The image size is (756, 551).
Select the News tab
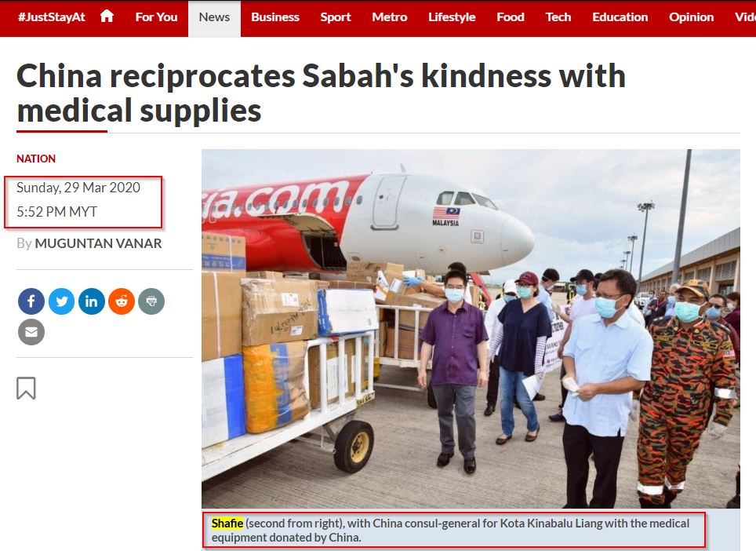pyautogui.click(x=214, y=18)
